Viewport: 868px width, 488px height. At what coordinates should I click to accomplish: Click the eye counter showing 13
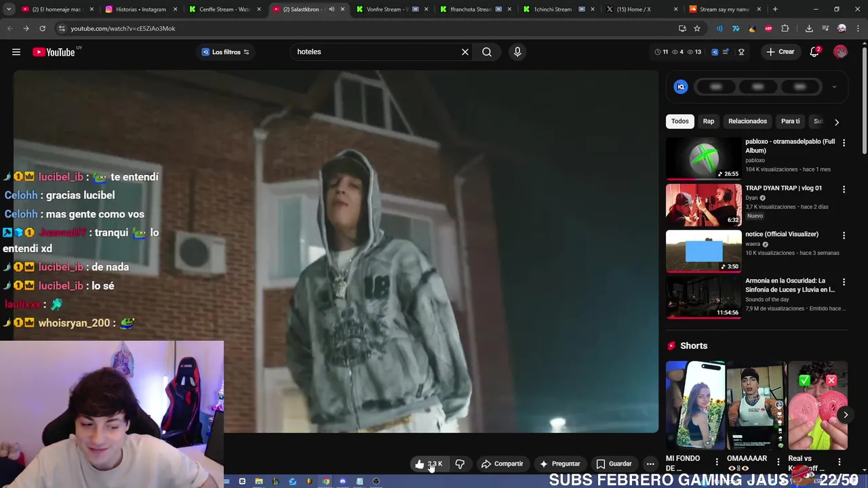694,52
